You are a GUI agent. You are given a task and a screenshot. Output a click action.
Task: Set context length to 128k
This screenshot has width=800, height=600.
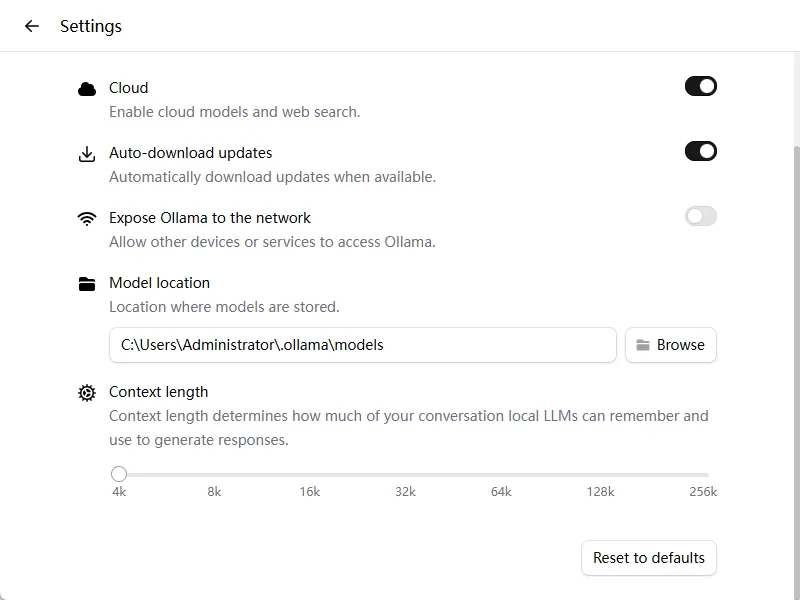point(601,474)
